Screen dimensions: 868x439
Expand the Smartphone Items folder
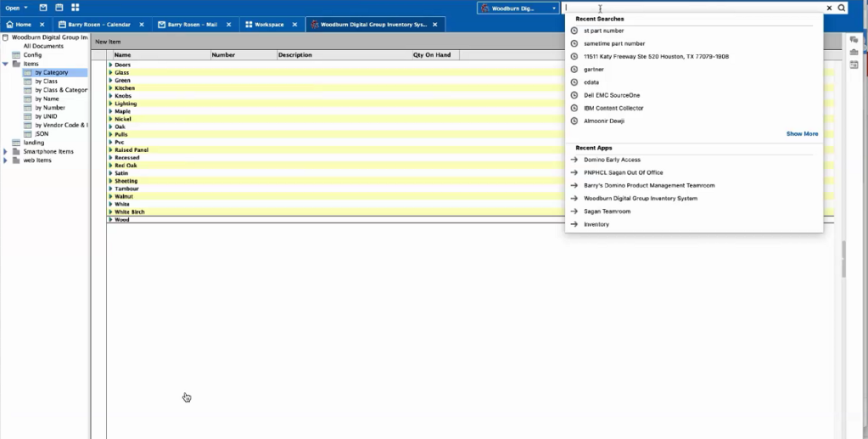(6, 151)
